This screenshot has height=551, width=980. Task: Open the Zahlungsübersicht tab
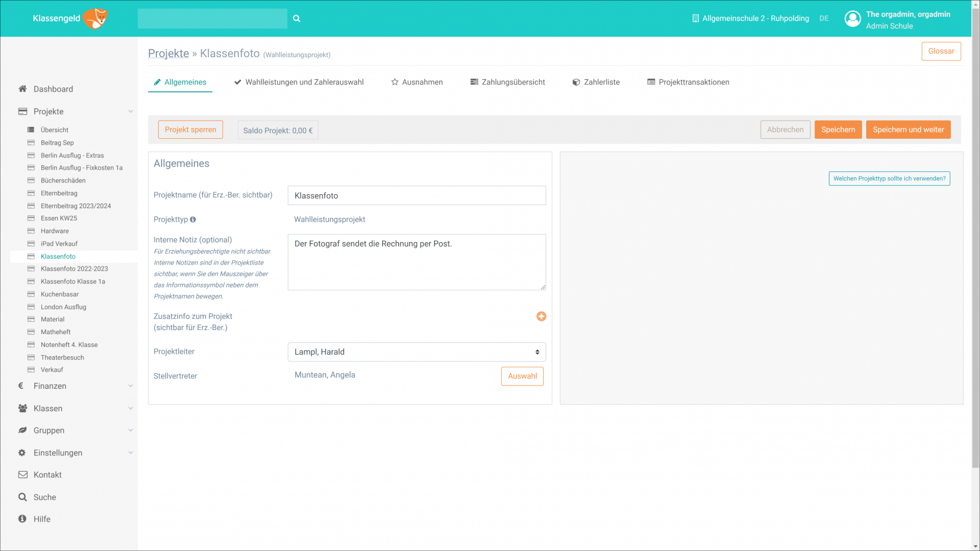tap(508, 82)
